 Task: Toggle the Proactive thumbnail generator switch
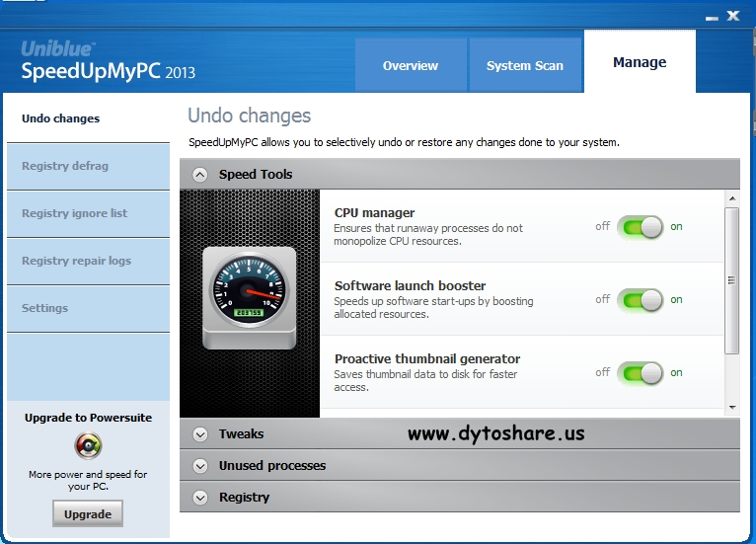coord(641,373)
